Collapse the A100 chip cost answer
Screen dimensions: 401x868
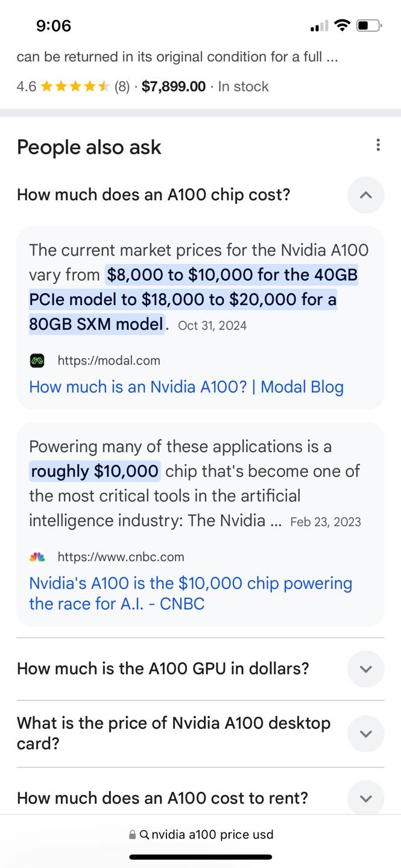pos(365,195)
